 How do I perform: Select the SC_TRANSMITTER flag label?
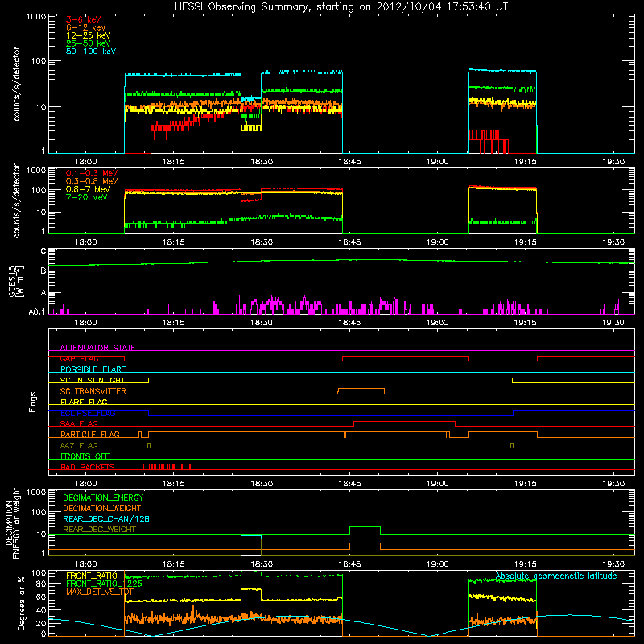click(93, 391)
